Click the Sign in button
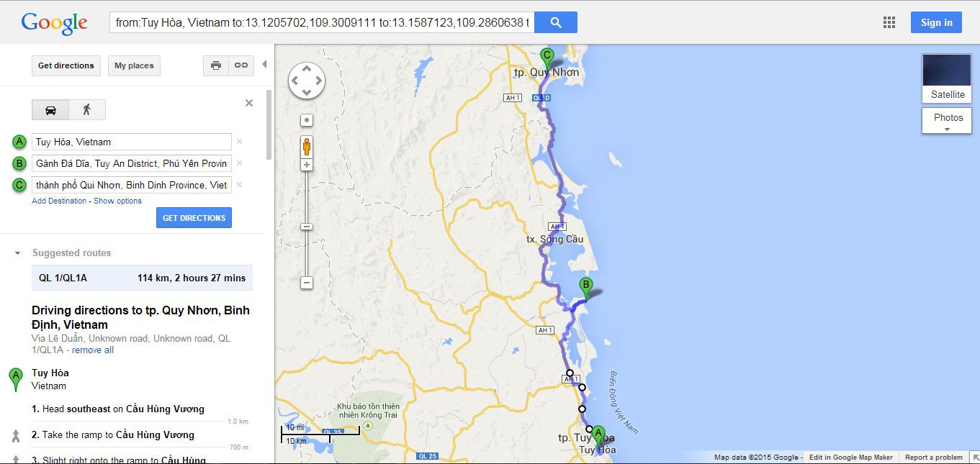 point(936,22)
